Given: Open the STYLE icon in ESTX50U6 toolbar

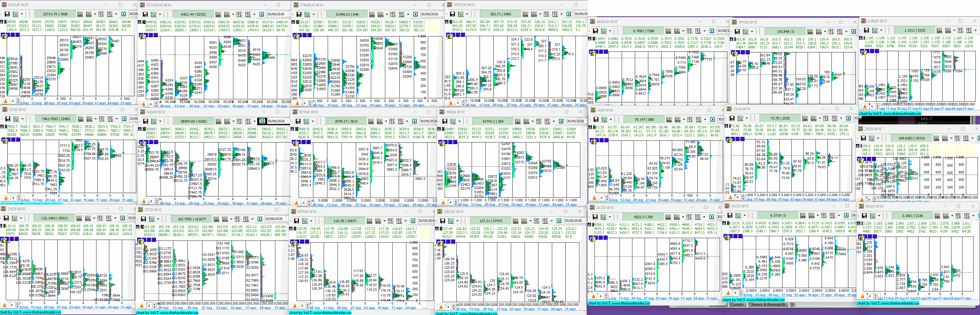Looking at the screenshot, I should tap(227, 14).
